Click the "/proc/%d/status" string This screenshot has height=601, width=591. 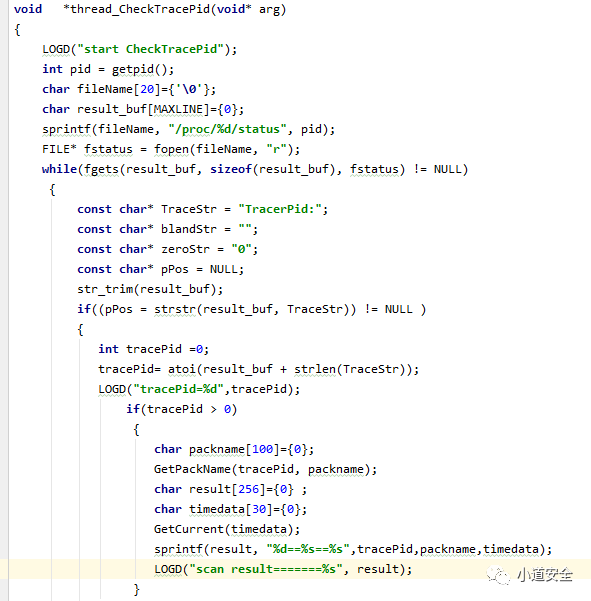click(x=228, y=129)
